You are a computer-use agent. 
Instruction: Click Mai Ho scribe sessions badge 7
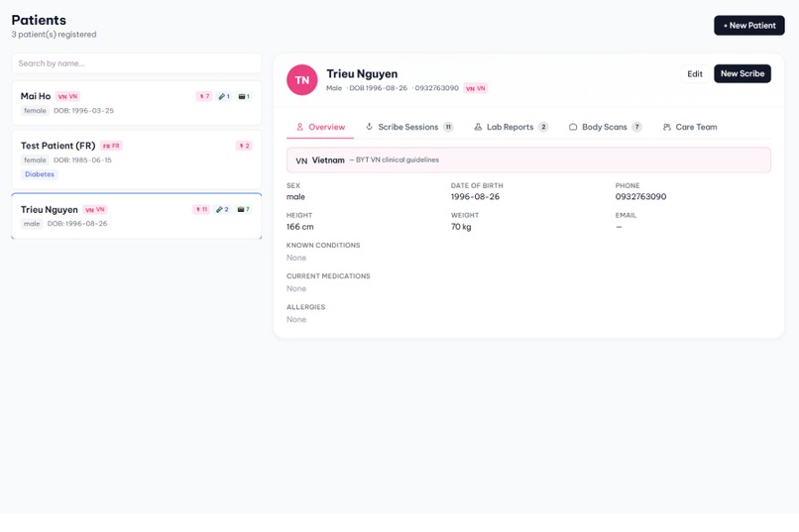coord(204,96)
